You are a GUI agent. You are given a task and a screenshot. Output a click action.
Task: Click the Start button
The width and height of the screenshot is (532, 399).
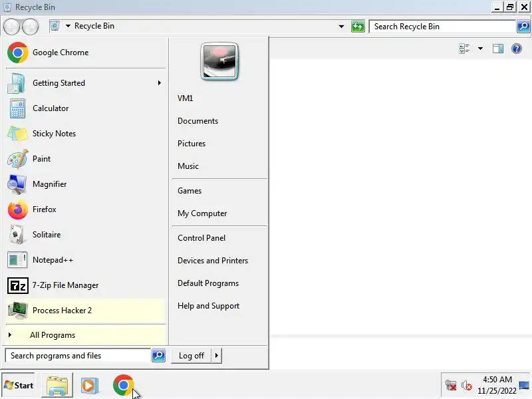coord(19,386)
